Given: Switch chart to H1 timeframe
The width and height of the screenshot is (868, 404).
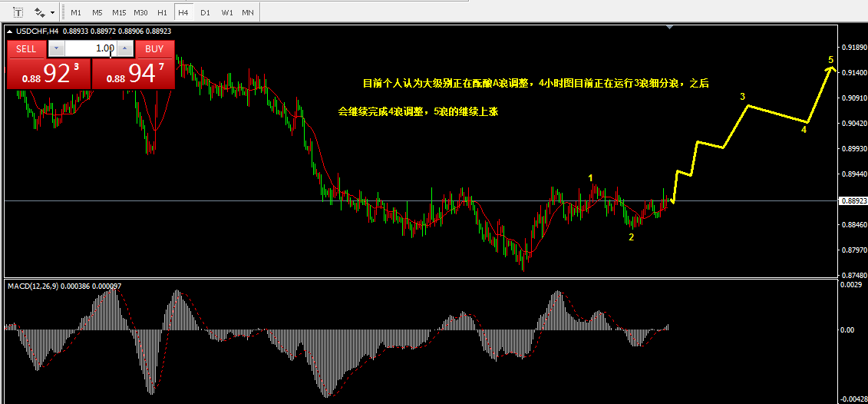Looking at the screenshot, I should (x=162, y=12).
